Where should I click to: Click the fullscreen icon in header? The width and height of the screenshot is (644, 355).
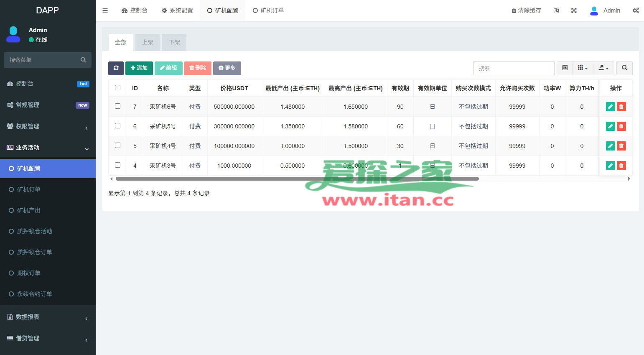coord(574,10)
